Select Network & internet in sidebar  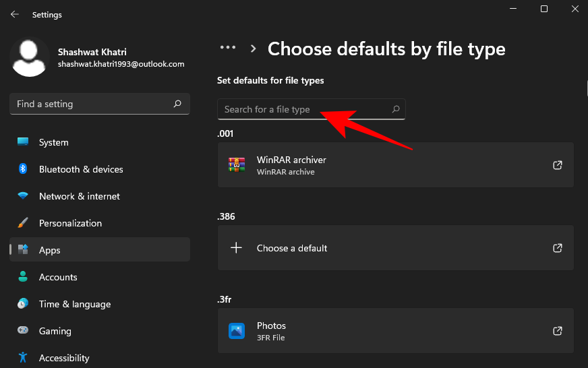[x=79, y=196]
